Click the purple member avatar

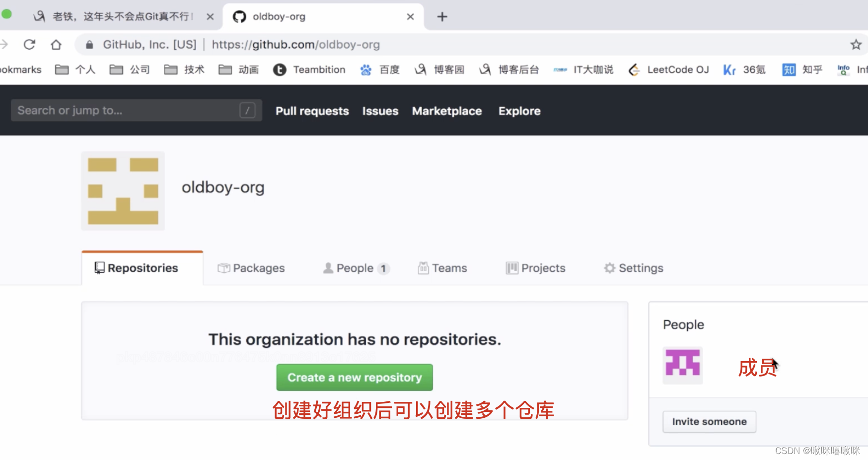(x=683, y=365)
